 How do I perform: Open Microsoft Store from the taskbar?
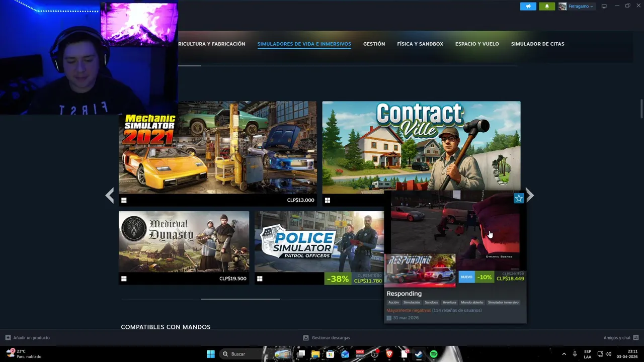330,354
